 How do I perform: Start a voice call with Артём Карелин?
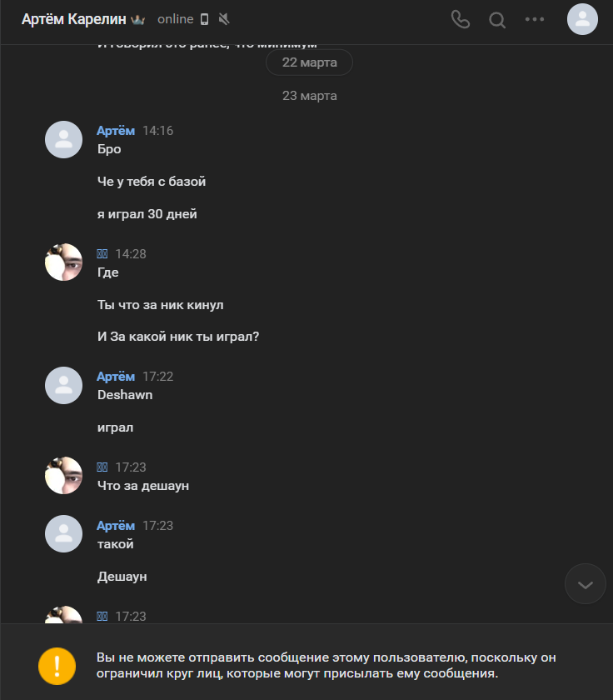[x=460, y=20]
